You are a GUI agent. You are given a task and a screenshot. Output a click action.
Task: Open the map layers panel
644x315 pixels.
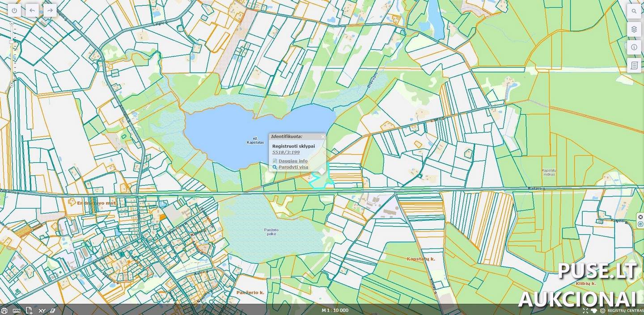[634, 29]
